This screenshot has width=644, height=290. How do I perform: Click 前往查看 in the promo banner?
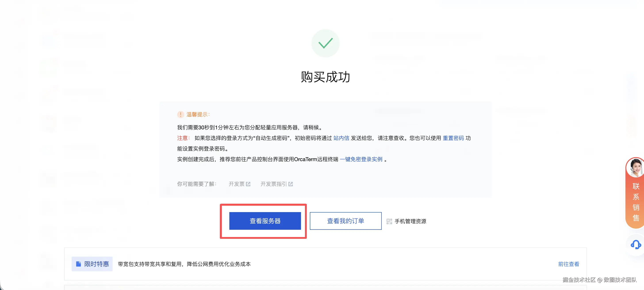[x=569, y=264]
